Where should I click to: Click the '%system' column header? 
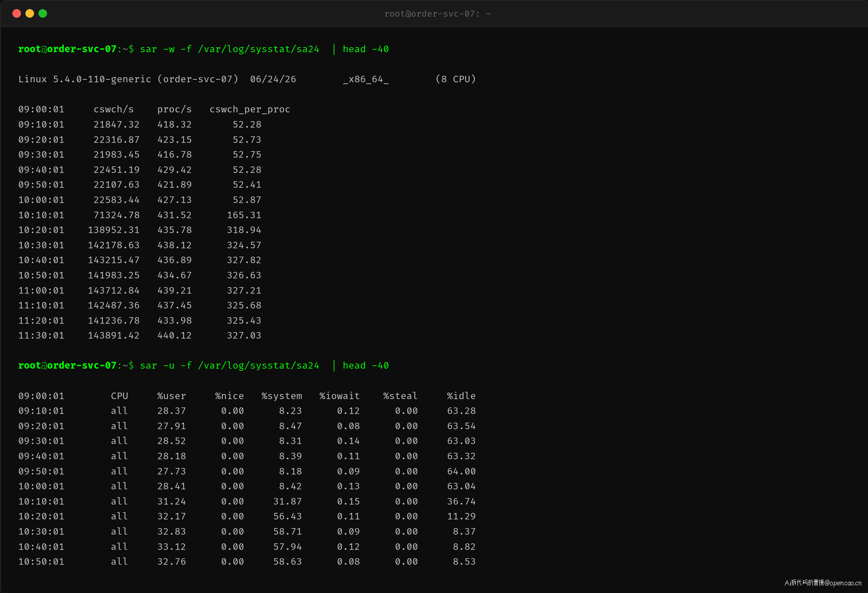[x=281, y=396]
